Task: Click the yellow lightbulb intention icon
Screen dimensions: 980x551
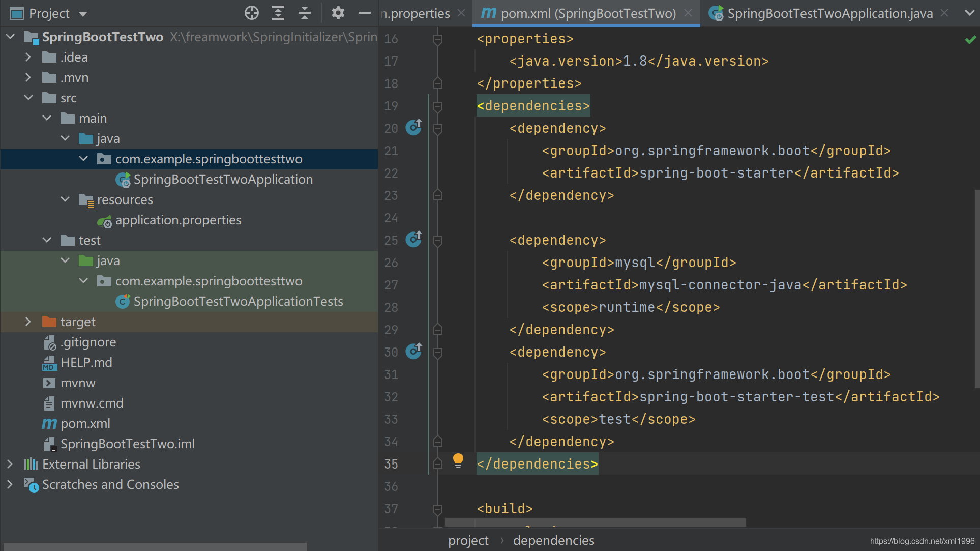Action: pos(458,460)
